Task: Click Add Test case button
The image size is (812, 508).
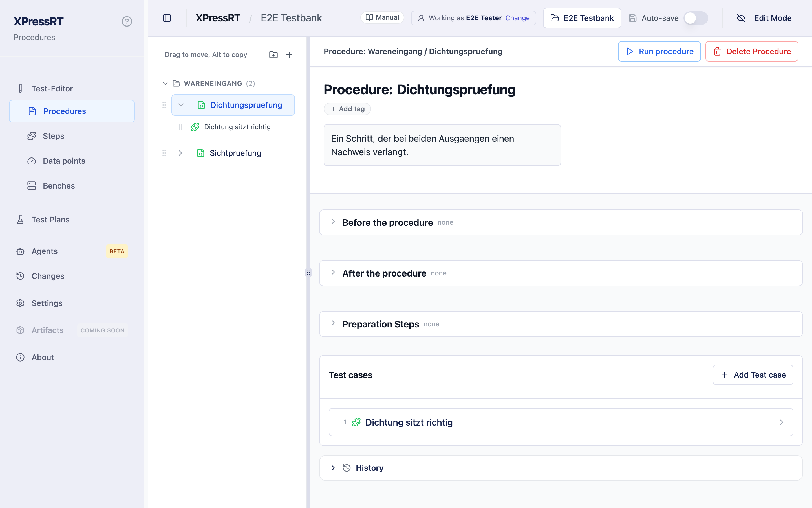Action: 753,375
